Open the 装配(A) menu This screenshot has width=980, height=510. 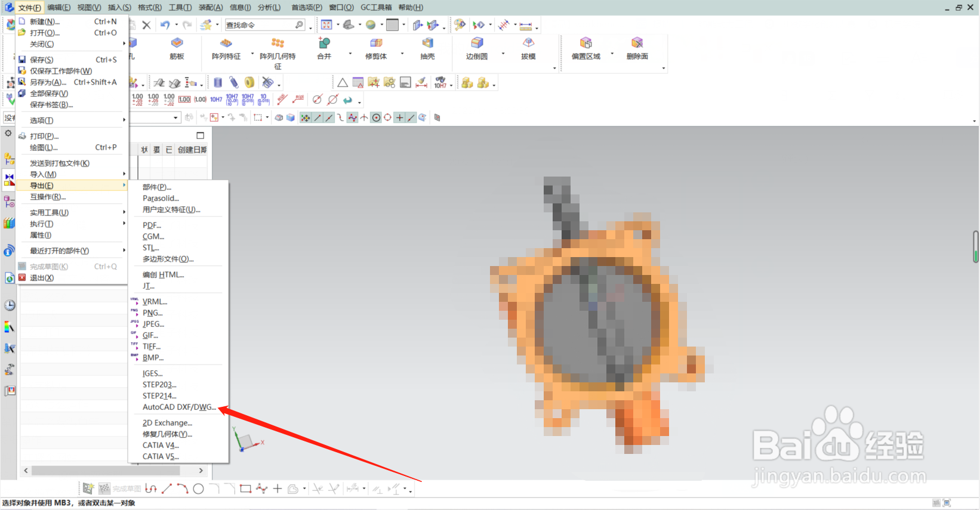pyautogui.click(x=211, y=8)
